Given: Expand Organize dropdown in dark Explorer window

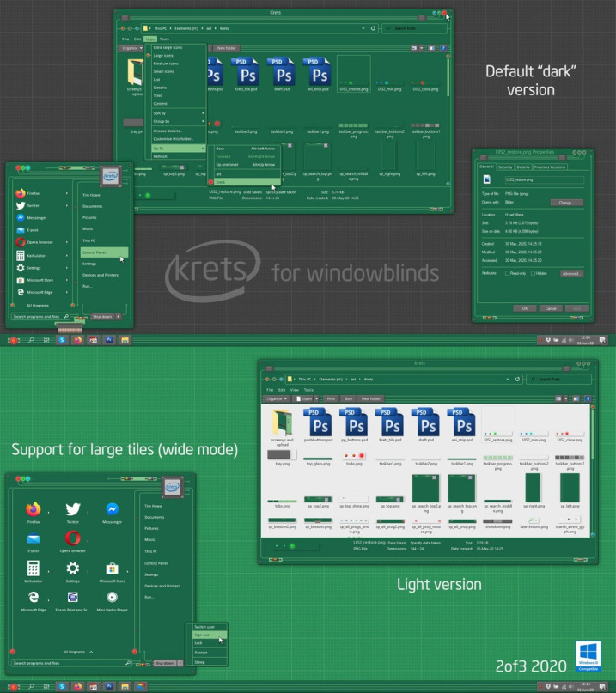Looking at the screenshot, I should (131, 48).
